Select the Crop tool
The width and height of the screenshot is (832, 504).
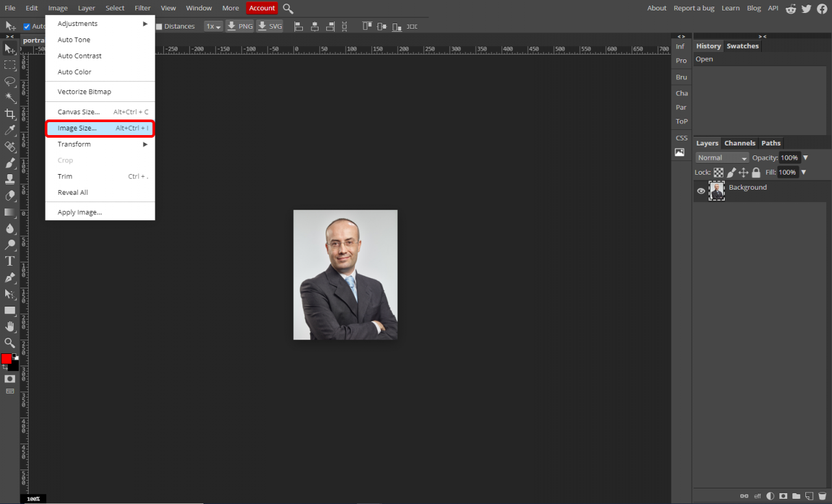[x=10, y=114]
